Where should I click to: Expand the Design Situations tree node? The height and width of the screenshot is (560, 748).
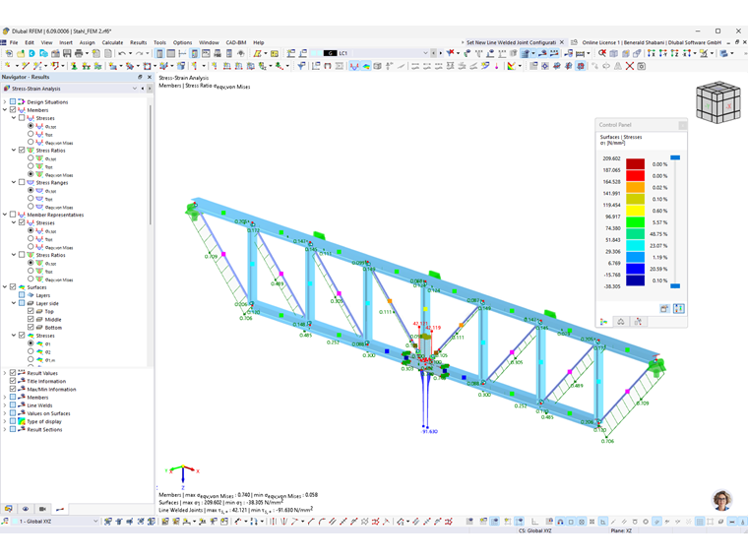[x=5, y=101]
